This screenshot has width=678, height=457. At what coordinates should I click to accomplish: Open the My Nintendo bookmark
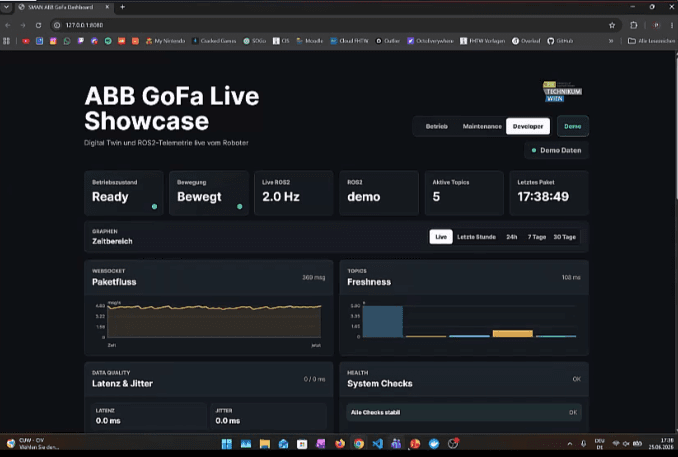pos(165,41)
